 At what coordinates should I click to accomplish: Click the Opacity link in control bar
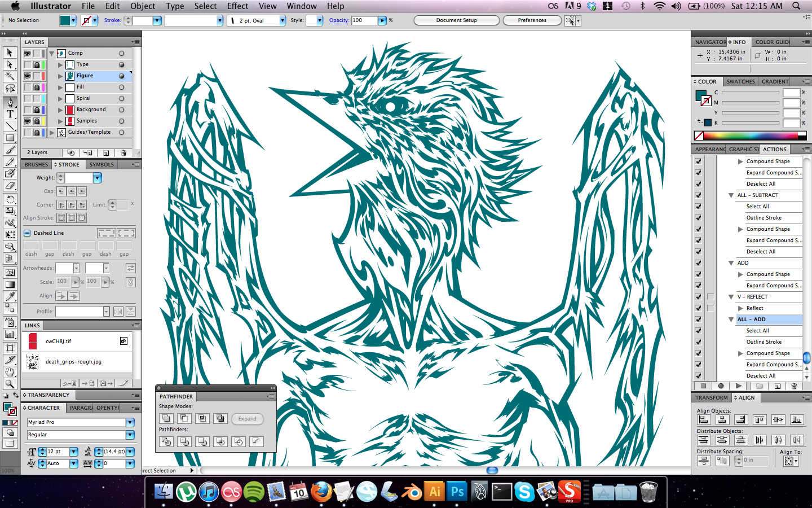point(339,20)
